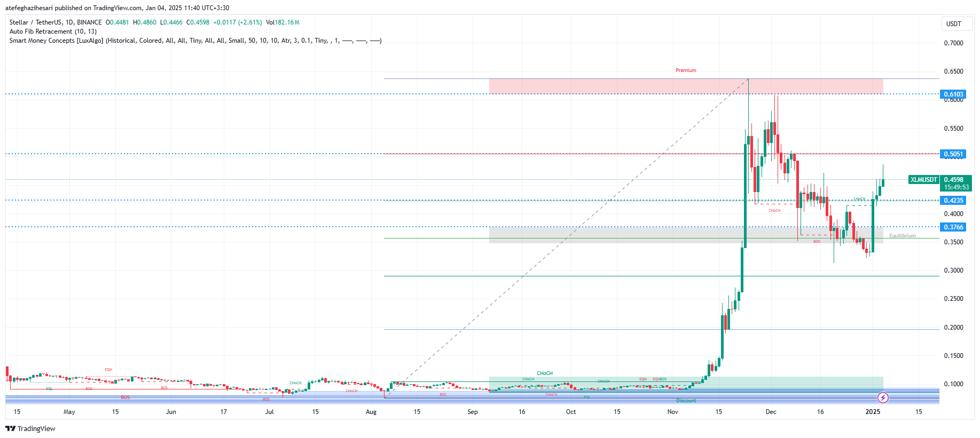Click the 0.1500 price axis tick
Viewport: 980px width, 438px height.
pyautogui.click(x=953, y=356)
